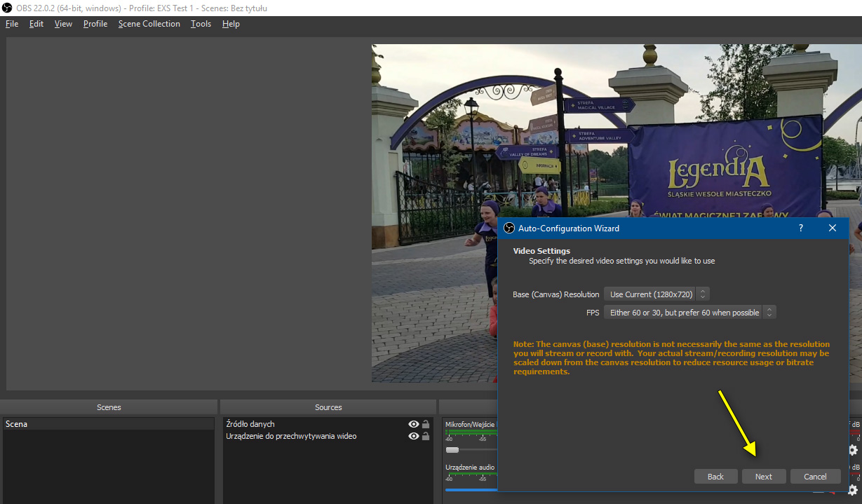The width and height of the screenshot is (862, 504).
Task: Open the Profile menu
Action: click(95, 24)
